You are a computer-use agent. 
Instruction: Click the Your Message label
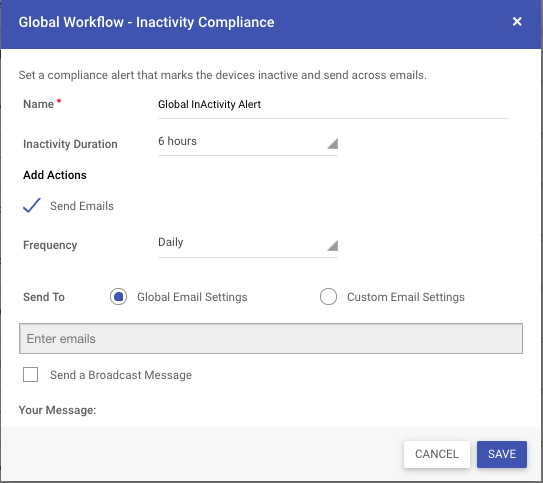57,410
